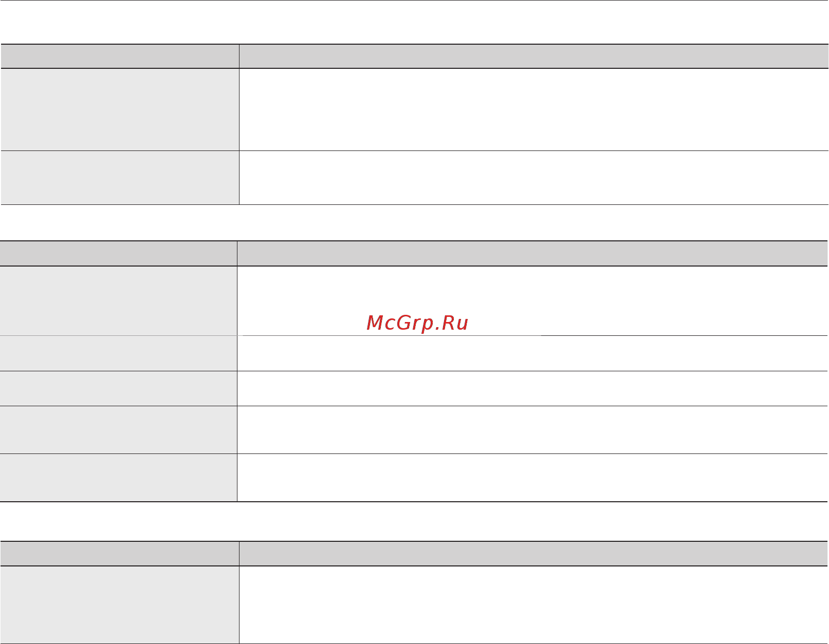Select the third table's wide right header cell
The width and height of the screenshot is (829, 644).
coord(534,554)
